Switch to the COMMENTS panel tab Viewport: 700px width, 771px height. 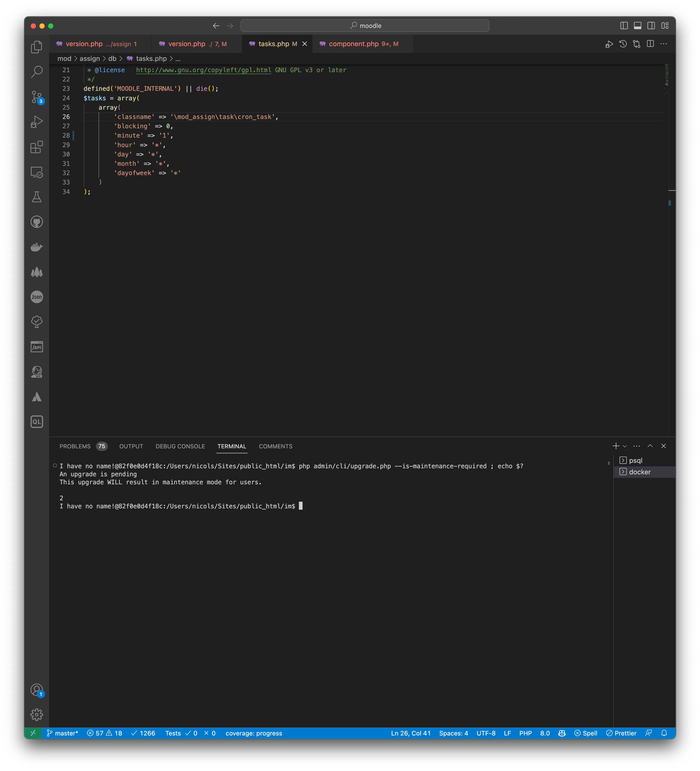(x=275, y=446)
